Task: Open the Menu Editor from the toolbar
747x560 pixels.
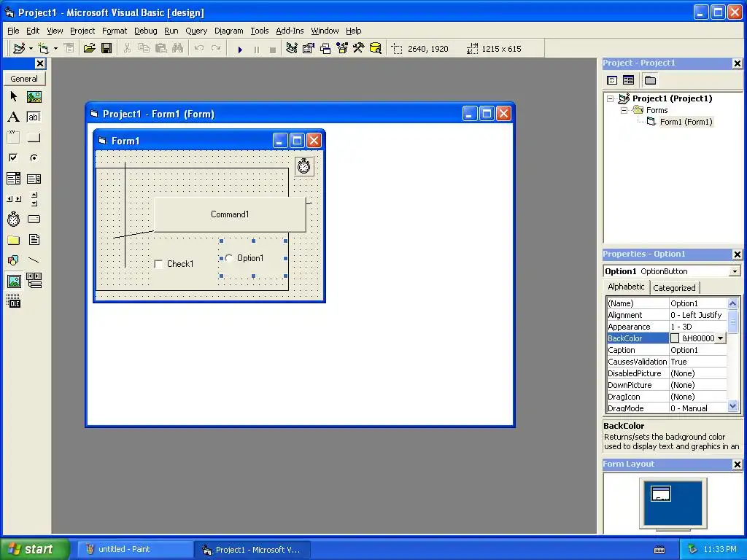Action: click(x=69, y=48)
